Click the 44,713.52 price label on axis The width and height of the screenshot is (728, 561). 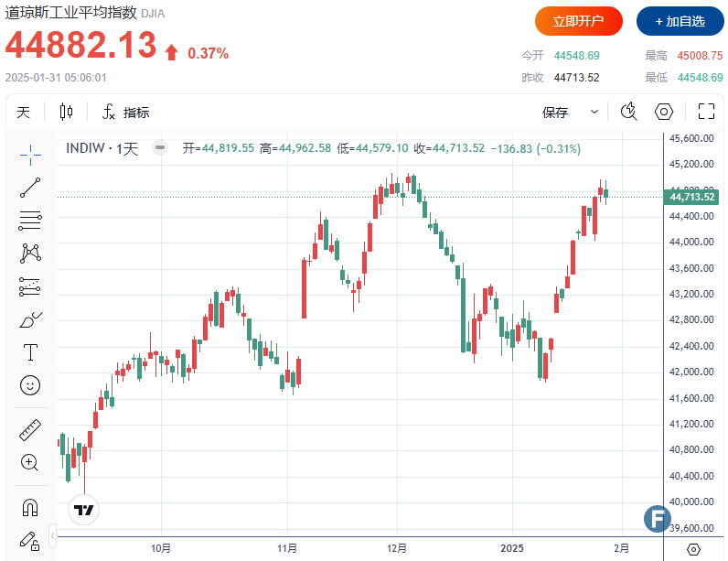692,197
